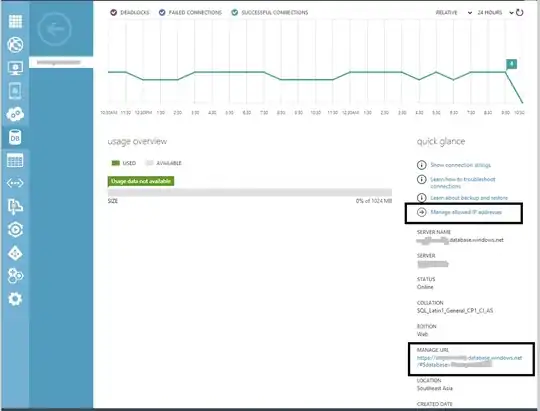Open Learn about backup and restore link
Viewport: 540px width, 411px height.
469,198
